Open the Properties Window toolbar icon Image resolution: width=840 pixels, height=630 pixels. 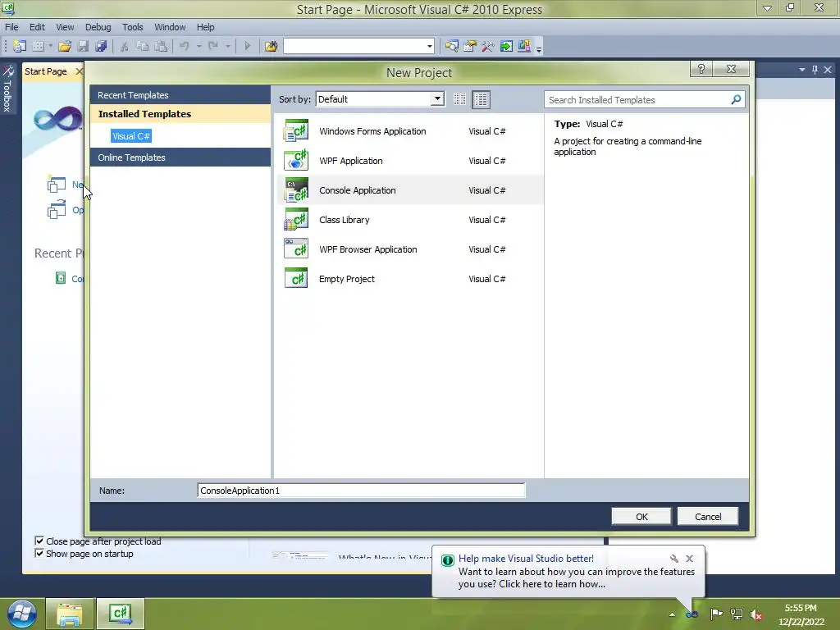470,46
